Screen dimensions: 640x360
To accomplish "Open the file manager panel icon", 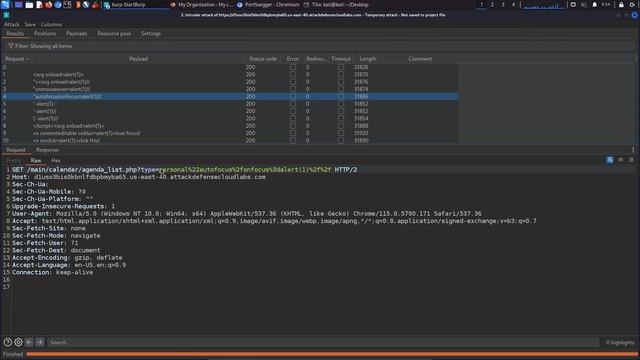I will pos(29,5).
